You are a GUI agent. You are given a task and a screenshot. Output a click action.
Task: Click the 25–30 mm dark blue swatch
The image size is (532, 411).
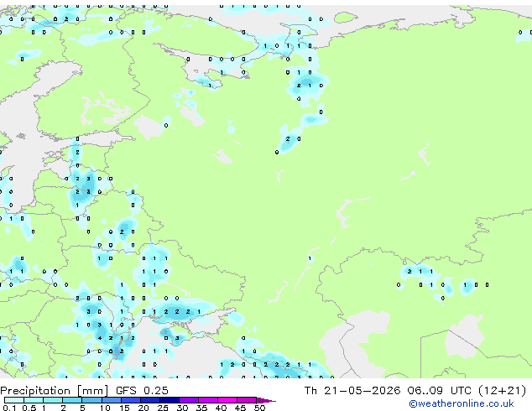click(170, 400)
